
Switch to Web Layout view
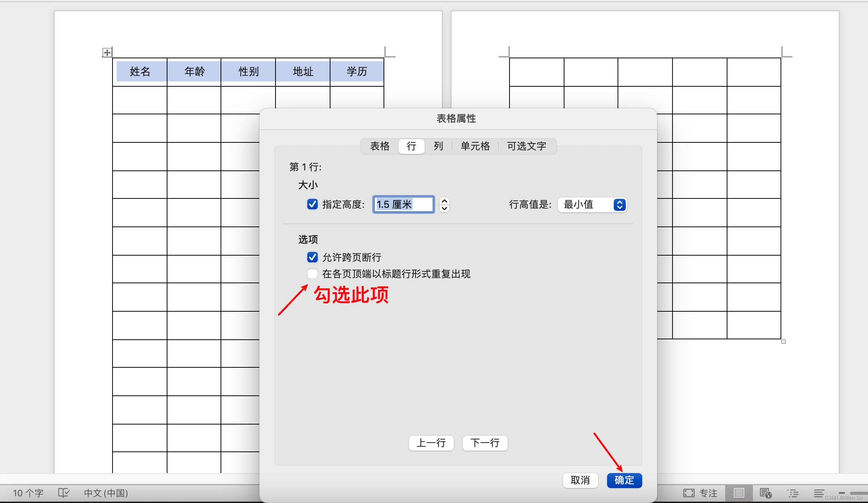(x=765, y=493)
